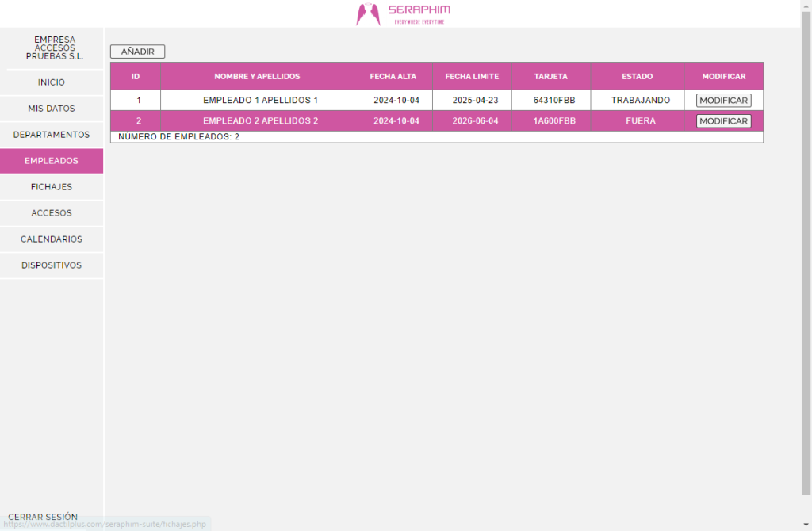
Task: Click the AÑADIR button
Action: [138, 52]
